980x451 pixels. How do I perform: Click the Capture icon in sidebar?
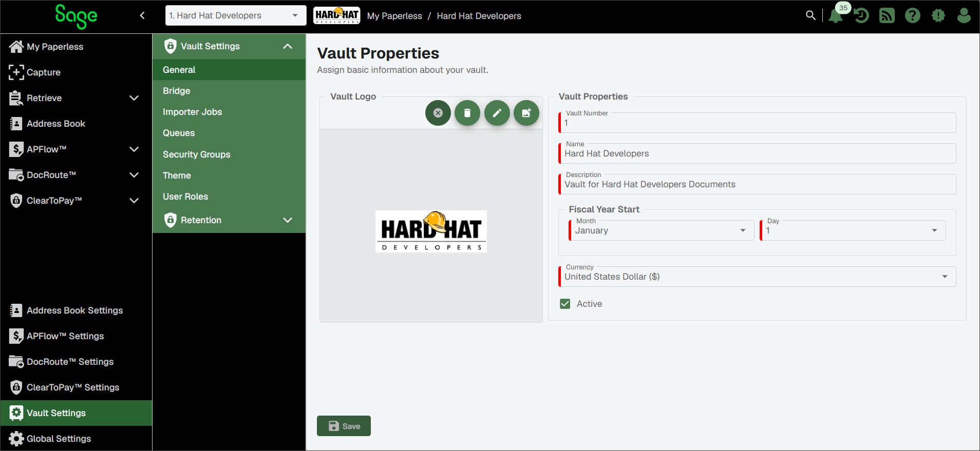16,72
